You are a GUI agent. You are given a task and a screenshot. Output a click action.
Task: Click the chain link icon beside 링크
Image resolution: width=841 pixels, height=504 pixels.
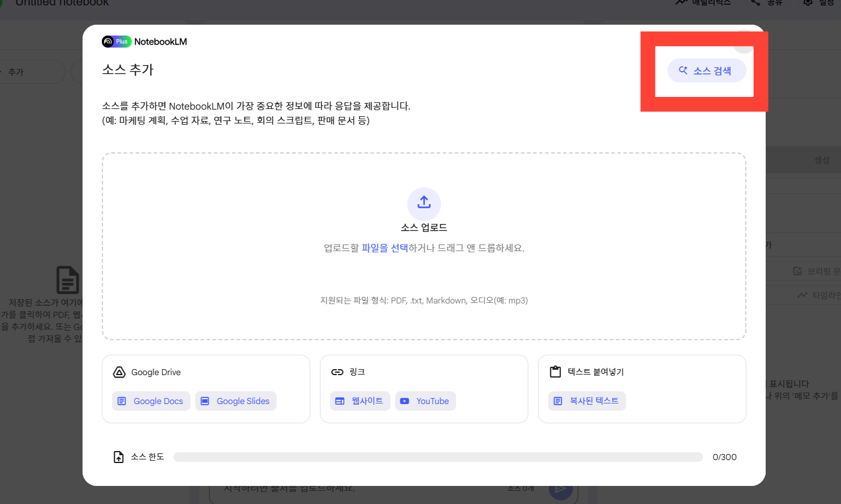(337, 372)
